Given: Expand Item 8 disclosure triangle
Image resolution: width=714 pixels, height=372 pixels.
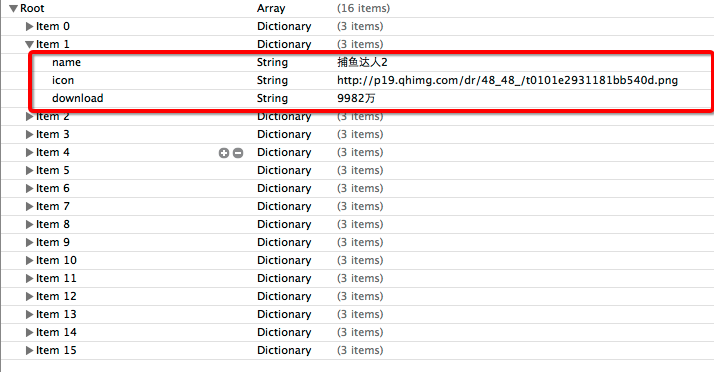Looking at the screenshot, I should pos(29,224).
